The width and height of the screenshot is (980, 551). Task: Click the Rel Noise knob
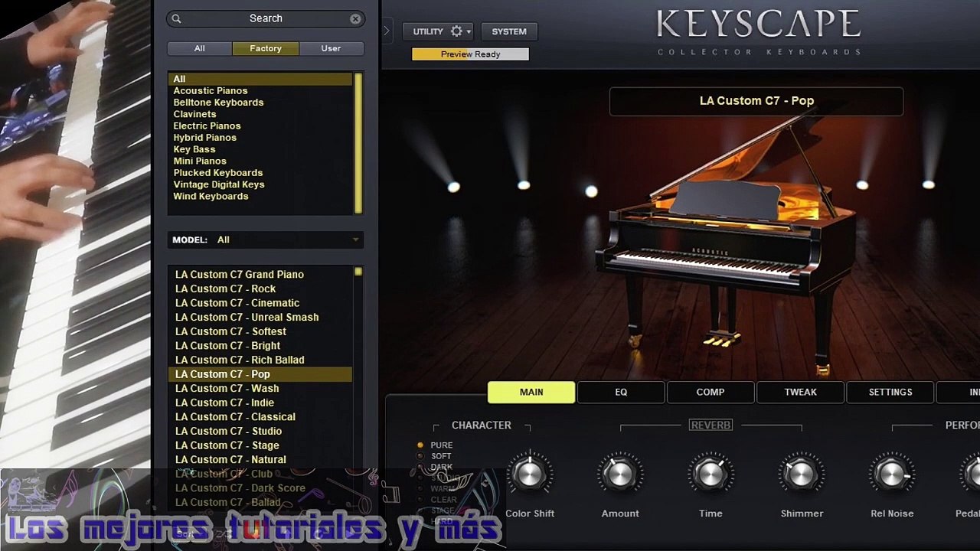coord(892,474)
